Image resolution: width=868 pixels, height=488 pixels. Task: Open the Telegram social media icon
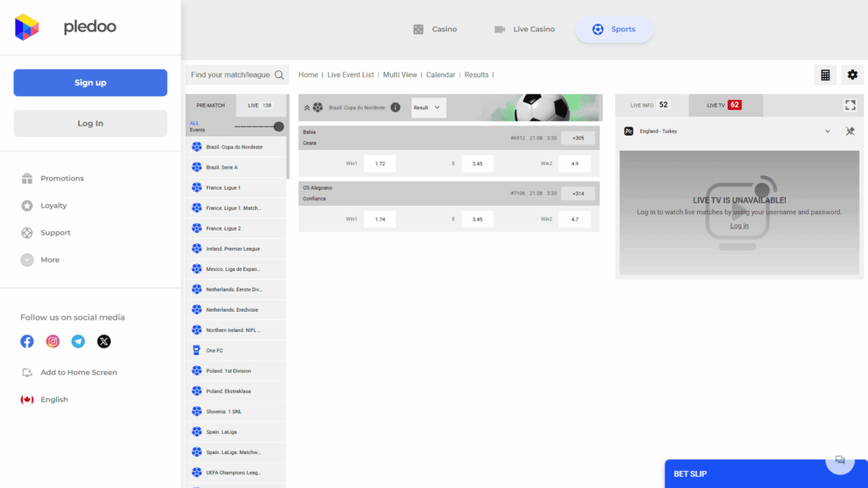[78, 341]
